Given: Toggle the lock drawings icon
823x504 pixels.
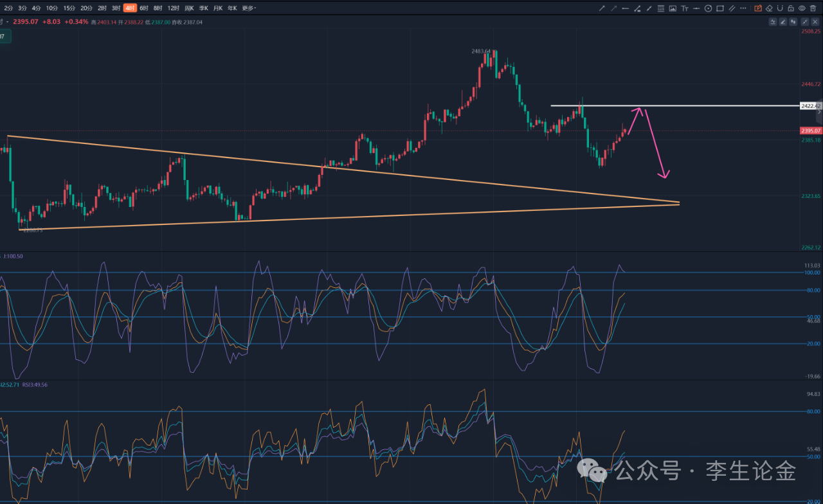Looking at the screenshot, I should (x=791, y=8).
